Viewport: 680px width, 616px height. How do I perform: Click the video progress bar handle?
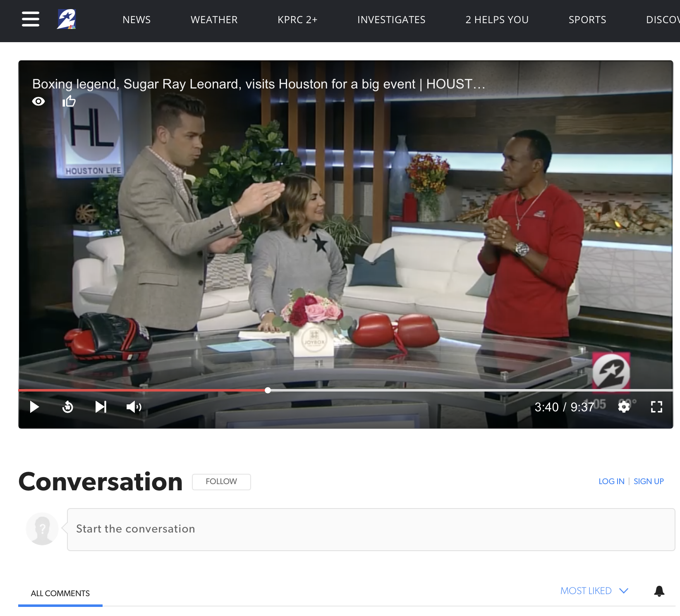point(268,390)
